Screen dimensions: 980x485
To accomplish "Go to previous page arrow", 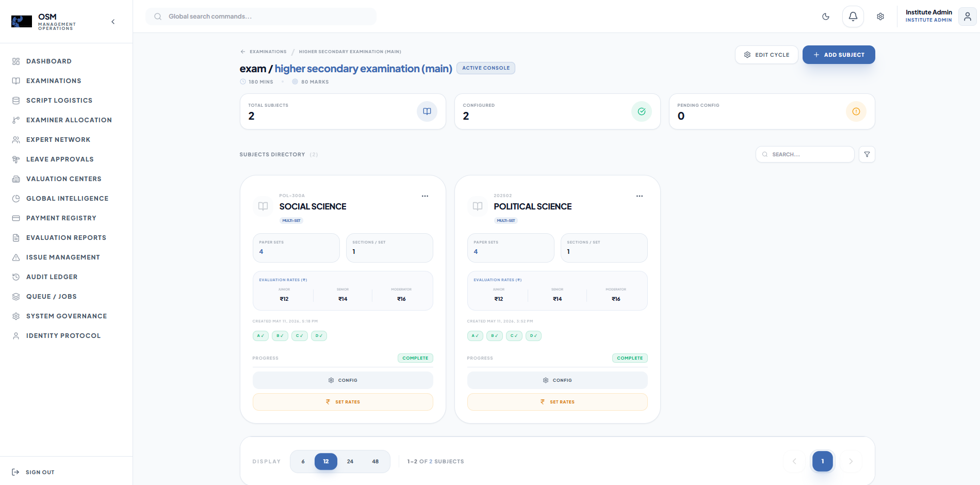I will [794, 461].
